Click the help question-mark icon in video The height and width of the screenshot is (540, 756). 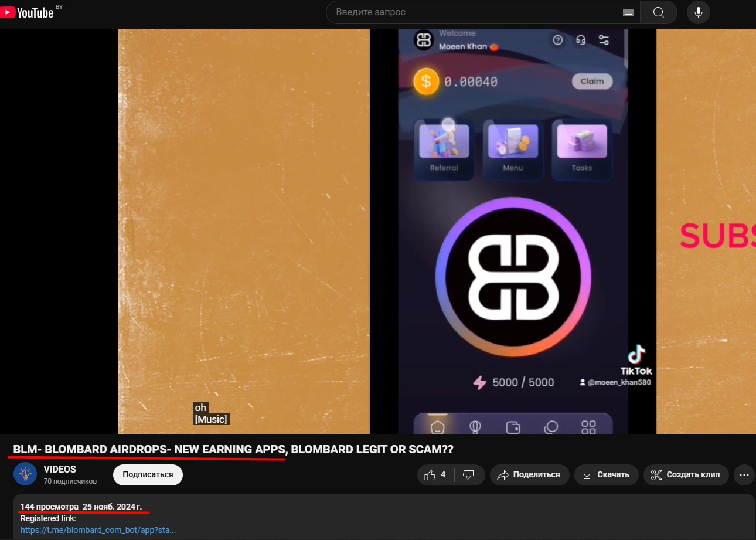point(558,40)
